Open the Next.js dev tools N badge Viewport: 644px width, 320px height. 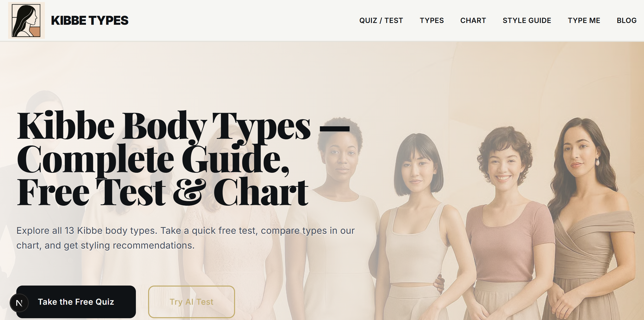pyautogui.click(x=19, y=303)
